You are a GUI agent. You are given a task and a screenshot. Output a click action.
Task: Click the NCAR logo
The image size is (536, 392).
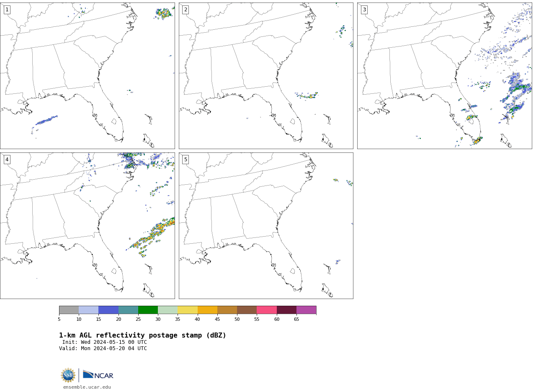click(x=98, y=375)
